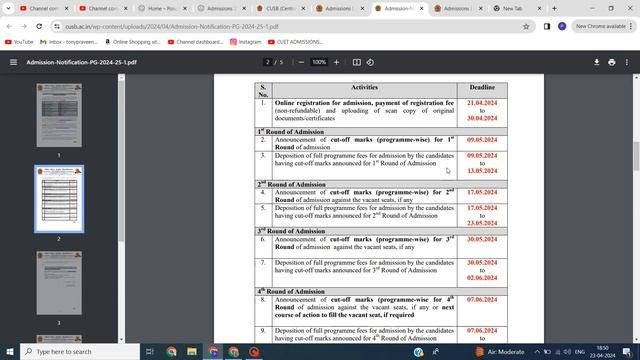Click the 02.06.2024 deadline text
The height and width of the screenshot is (360, 640).
[x=482, y=278]
